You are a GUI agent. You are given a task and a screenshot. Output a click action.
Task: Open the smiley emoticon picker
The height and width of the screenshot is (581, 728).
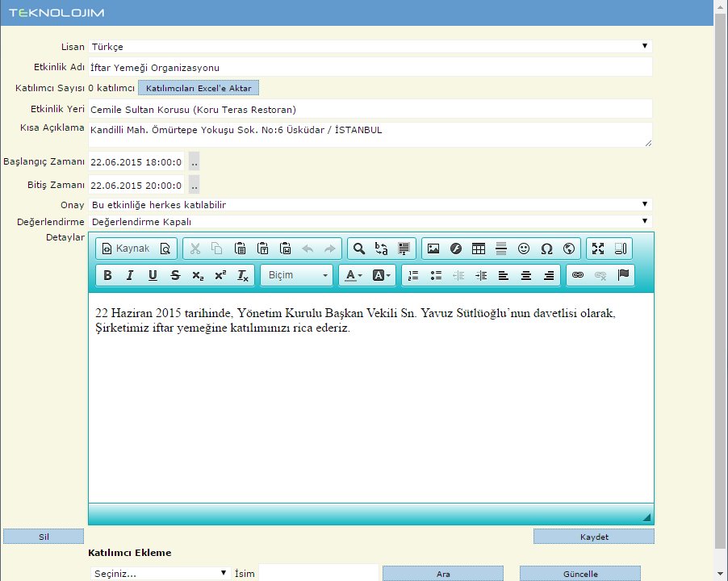[x=524, y=249]
